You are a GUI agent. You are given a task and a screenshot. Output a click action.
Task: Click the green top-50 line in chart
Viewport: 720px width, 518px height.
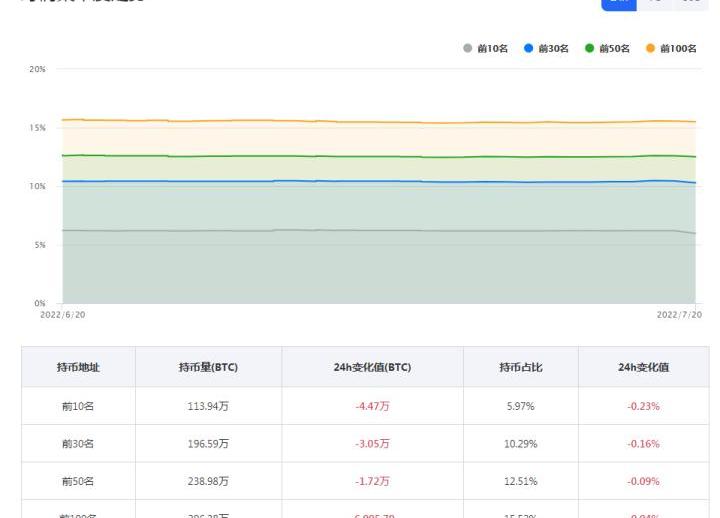click(379, 157)
